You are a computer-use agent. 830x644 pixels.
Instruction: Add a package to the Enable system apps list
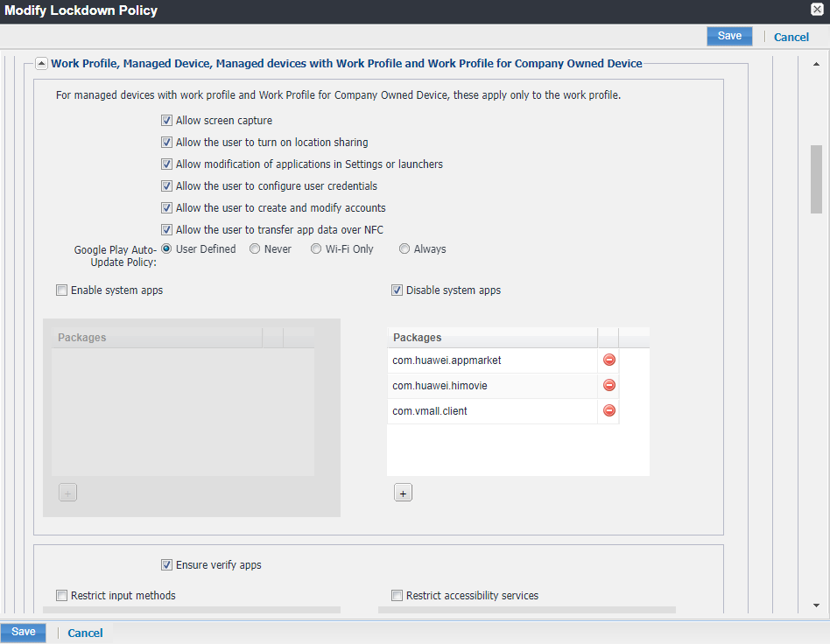click(67, 492)
